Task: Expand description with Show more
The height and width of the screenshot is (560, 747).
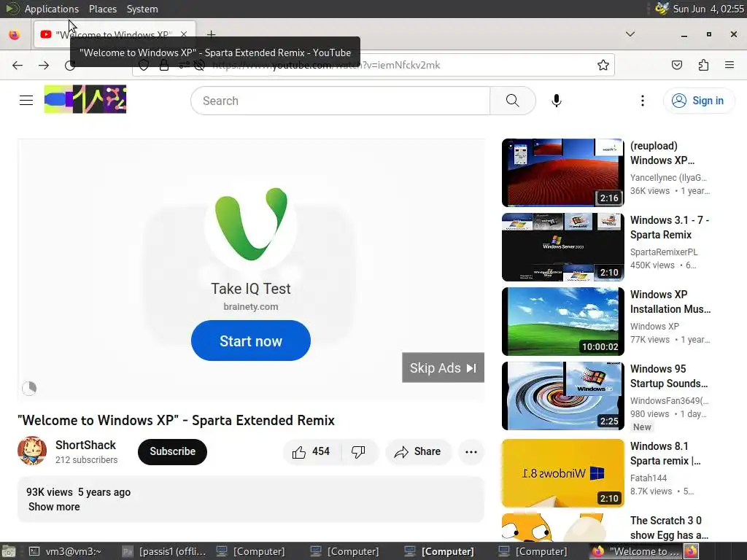Action: pyautogui.click(x=54, y=507)
